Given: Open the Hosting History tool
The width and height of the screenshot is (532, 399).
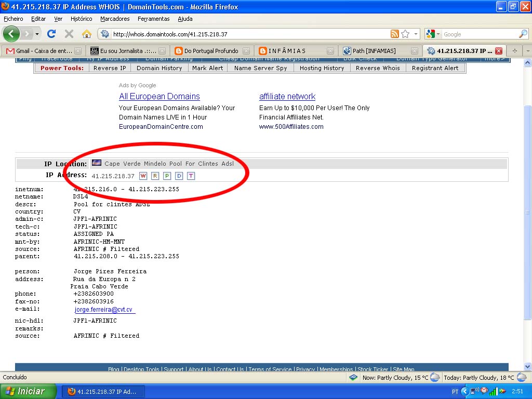Looking at the screenshot, I should click(322, 68).
